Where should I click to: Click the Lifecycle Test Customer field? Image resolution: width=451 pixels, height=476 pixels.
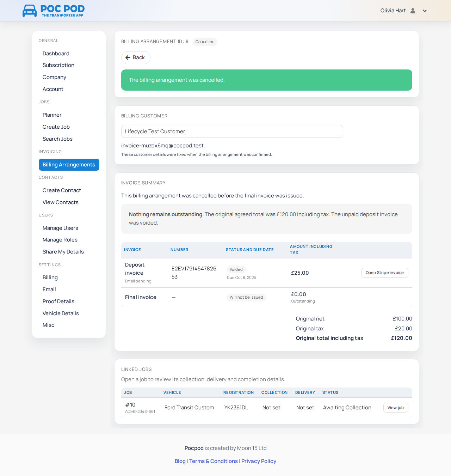(232, 132)
